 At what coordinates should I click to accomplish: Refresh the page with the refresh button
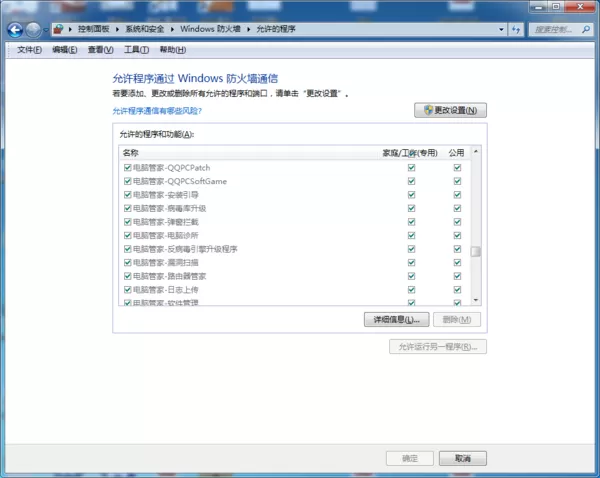point(516,29)
